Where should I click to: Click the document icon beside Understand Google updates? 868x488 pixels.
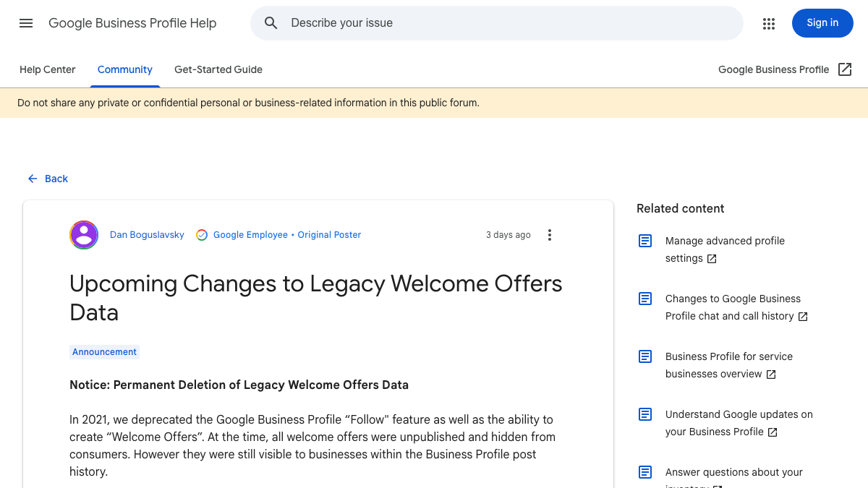645,414
